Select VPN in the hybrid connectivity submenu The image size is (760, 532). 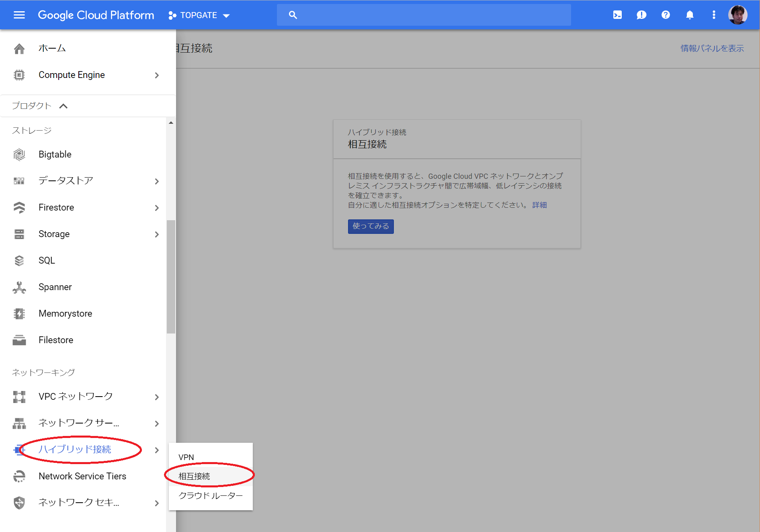click(186, 457)
